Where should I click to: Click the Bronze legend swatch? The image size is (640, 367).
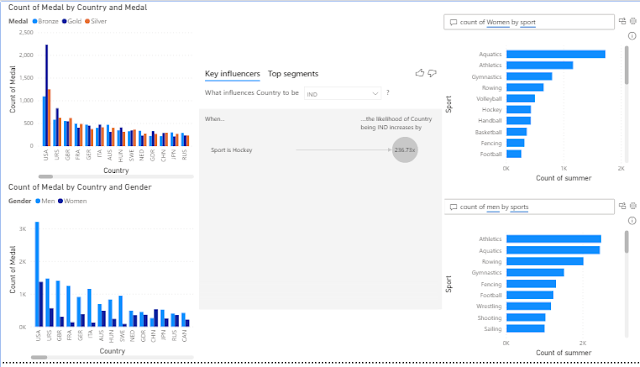click(x=35, y=21)
